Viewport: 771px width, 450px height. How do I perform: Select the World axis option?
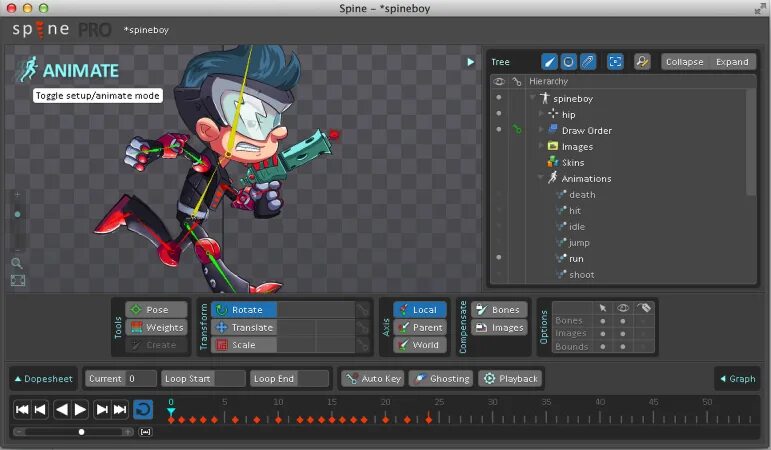pos(420,345)
